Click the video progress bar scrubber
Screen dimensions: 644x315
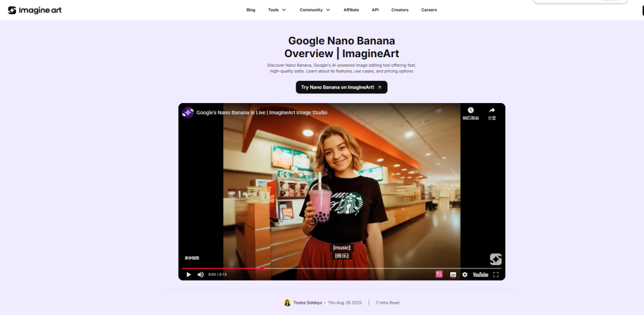[x=262, y=269]
